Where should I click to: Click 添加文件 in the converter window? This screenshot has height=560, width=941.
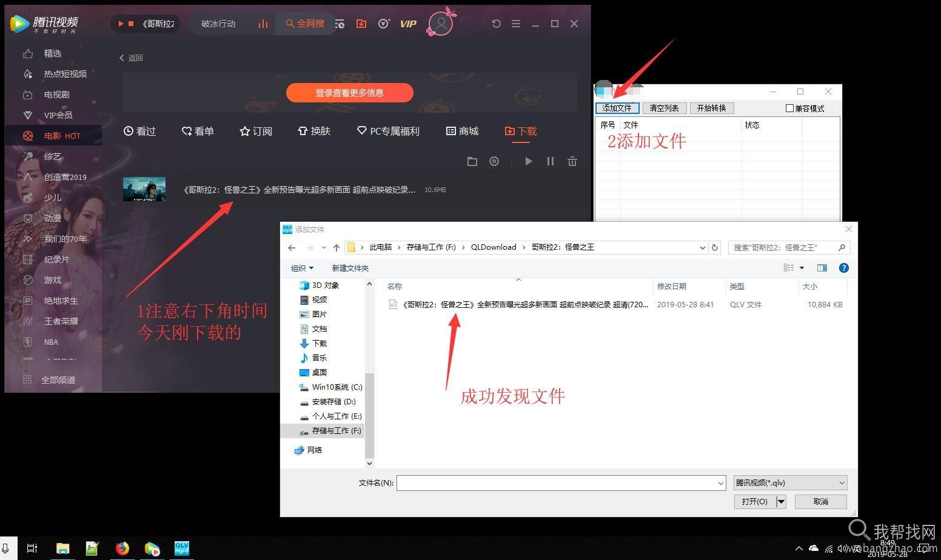(x=617, y=108)
